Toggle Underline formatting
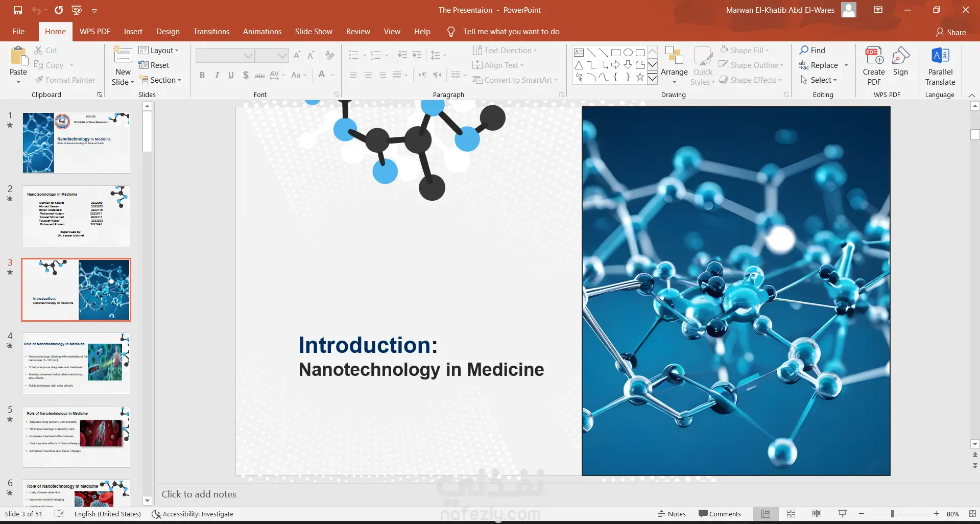Image resolution: width=980 pixels, height=524 pixels. 231,75
